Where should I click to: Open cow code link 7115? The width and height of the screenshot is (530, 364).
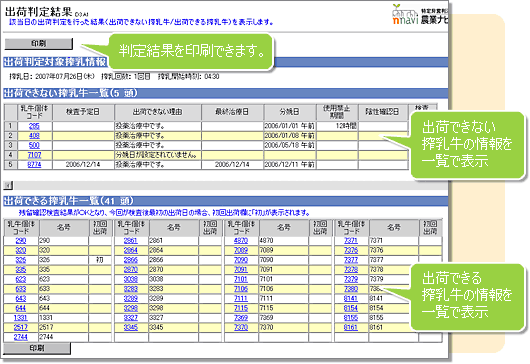point(241,308)
